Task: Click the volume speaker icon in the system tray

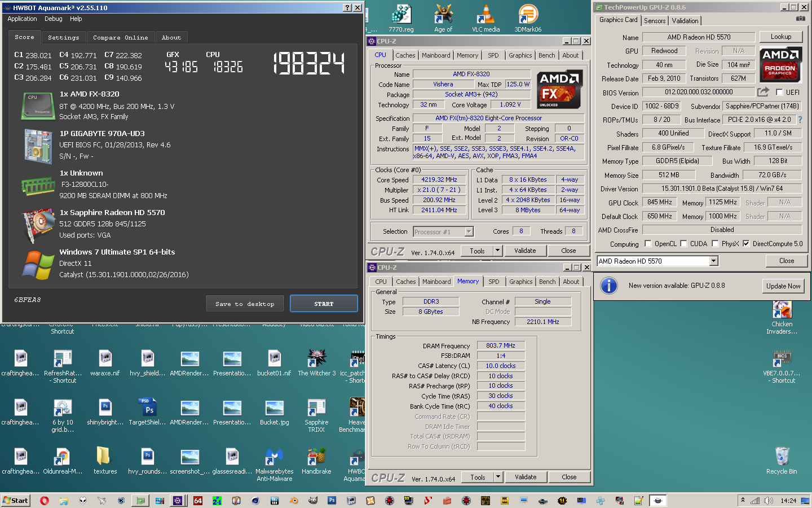Action: [x=768, y=500]
